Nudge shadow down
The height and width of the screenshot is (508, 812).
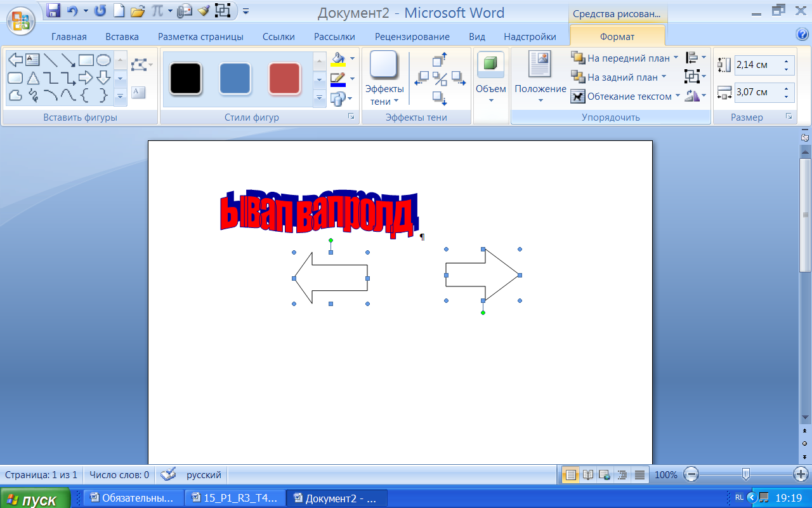[x=440, y=98]
